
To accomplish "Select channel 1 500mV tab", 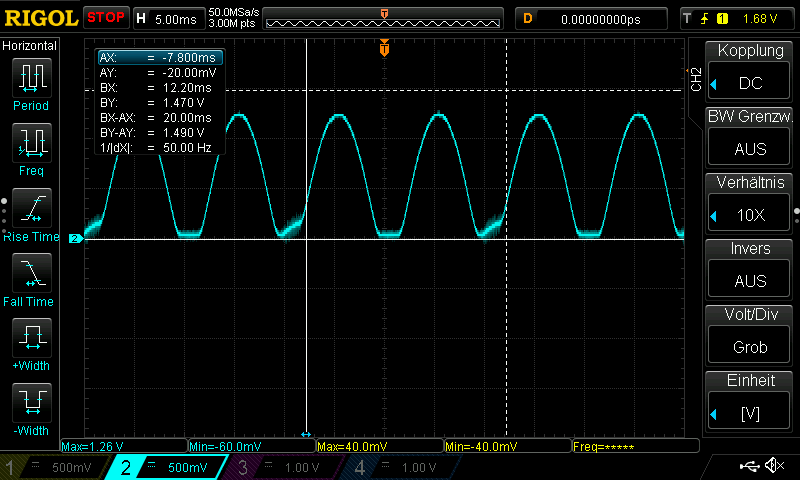I will [54, 467].
